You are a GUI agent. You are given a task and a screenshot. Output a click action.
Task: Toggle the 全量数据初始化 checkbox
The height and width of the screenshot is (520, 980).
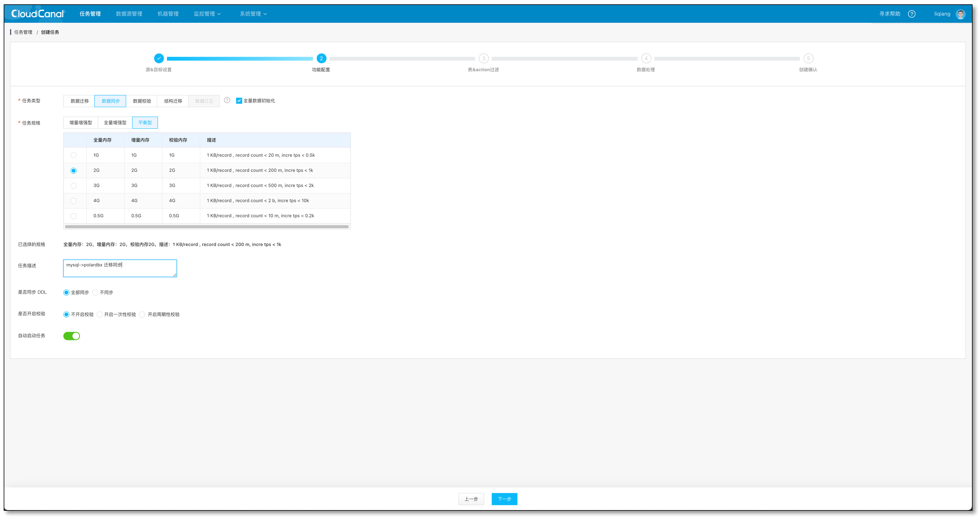click(239, 101)
